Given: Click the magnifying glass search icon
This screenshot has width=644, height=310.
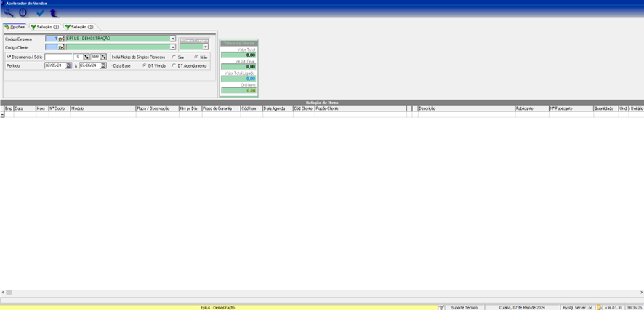Looking at the screenshot, I should [9, 13].
